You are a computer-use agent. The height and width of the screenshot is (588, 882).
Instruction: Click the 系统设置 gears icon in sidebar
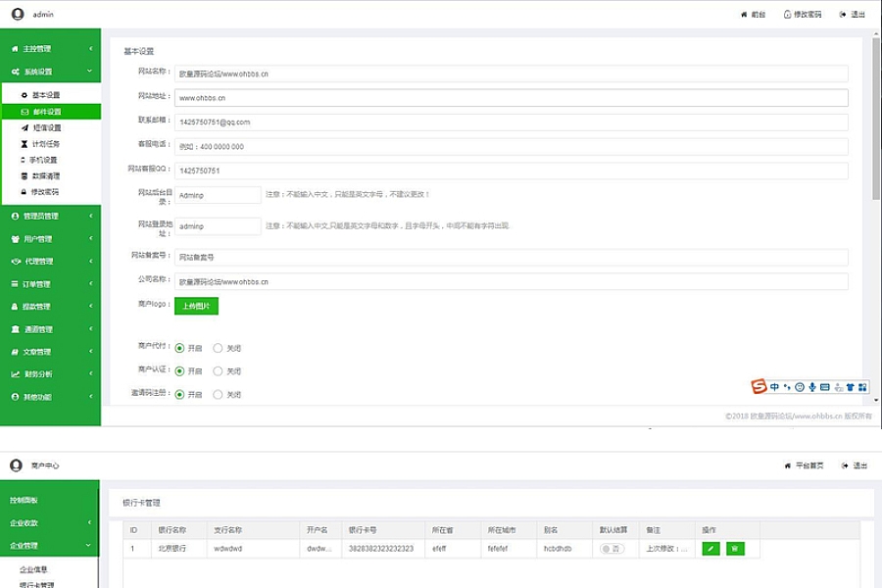tap(16, 72)
